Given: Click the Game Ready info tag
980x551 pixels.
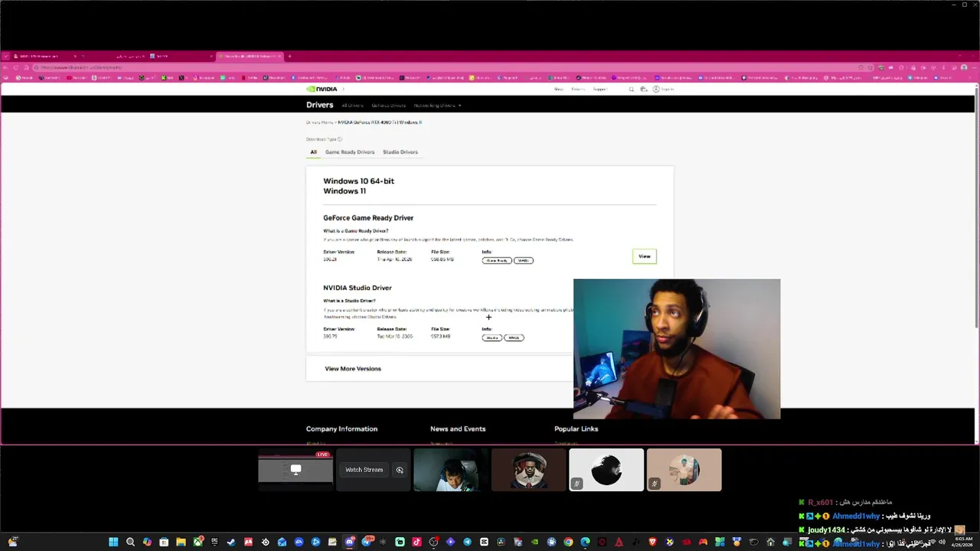Looking at the screenshot, I should click(x=497, y=260).
